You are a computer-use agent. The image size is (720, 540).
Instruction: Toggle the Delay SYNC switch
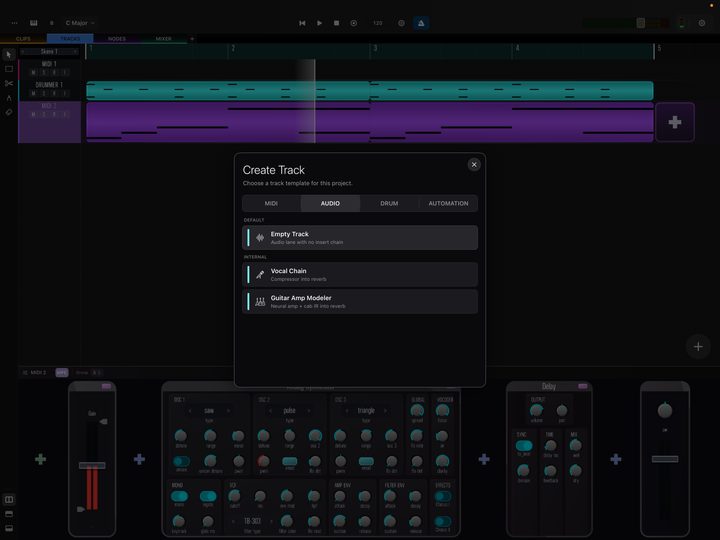524,445
